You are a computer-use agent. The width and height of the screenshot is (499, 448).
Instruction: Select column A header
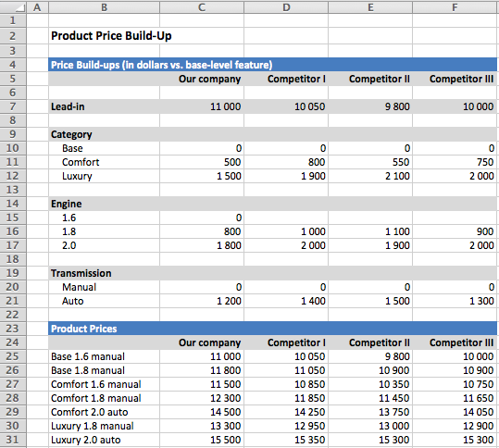tap(37, 7)
